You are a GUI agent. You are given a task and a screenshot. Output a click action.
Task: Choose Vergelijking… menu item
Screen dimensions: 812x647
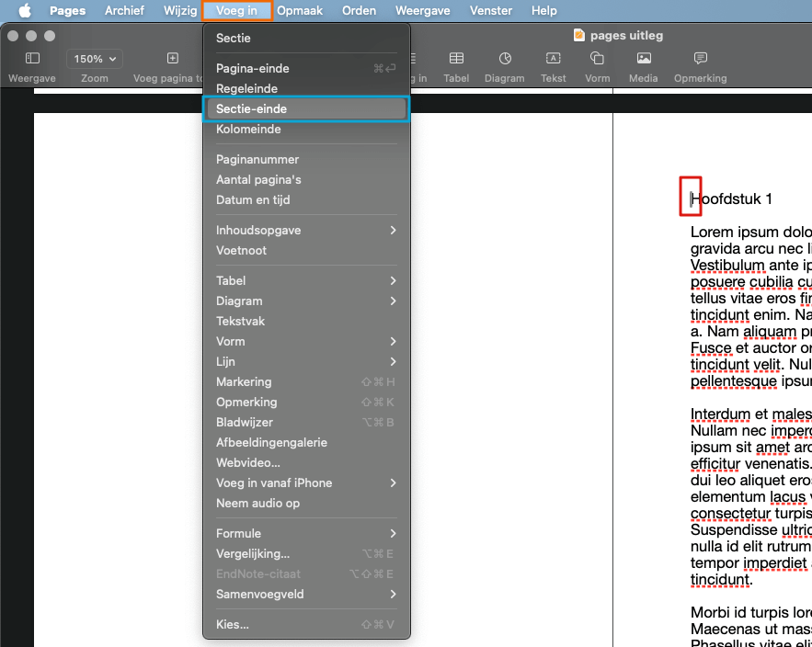[x=306, y=554]
